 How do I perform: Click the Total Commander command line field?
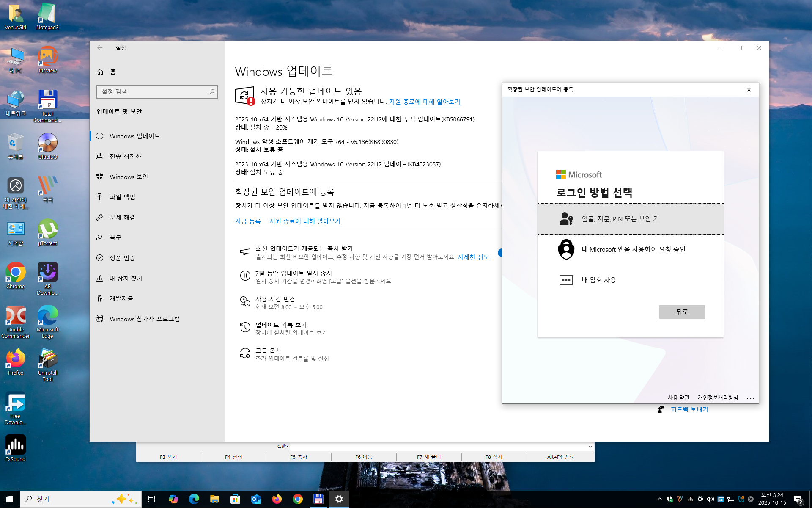(x=442, y=446)
